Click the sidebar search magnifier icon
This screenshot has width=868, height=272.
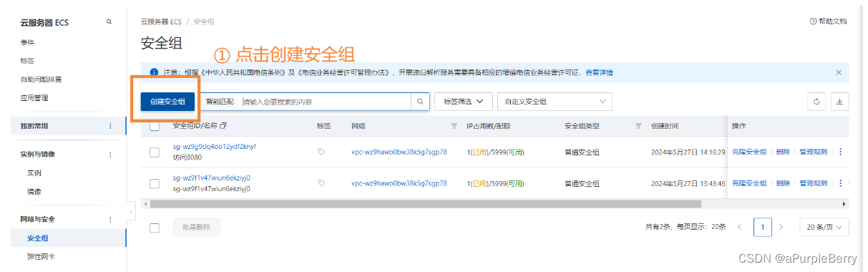109,22
